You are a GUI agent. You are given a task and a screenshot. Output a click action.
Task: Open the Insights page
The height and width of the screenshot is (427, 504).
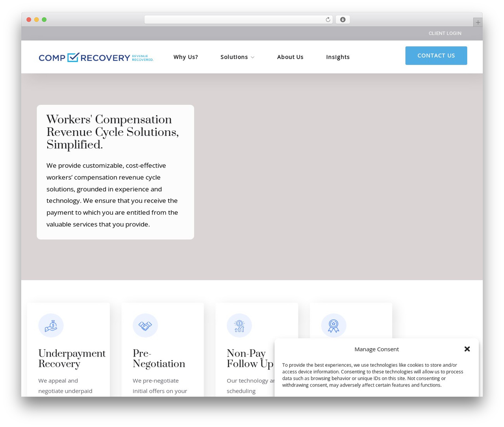338,57
